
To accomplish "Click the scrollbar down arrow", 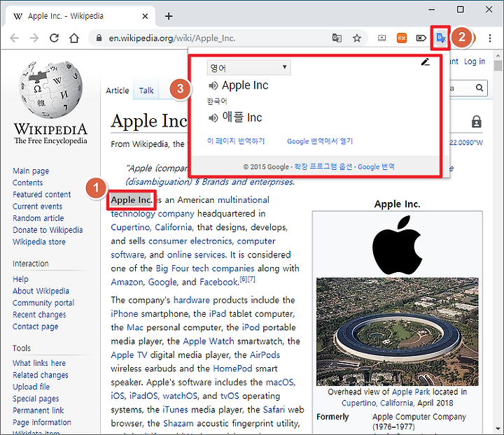I will pyautogui.click(x=498, y=429).
